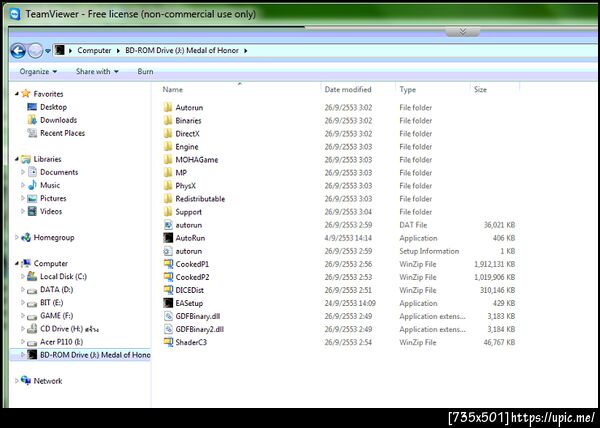Open Desktop in Favorites
The height and width of the screenshot is (428, 600).
[x=53, y=107]
